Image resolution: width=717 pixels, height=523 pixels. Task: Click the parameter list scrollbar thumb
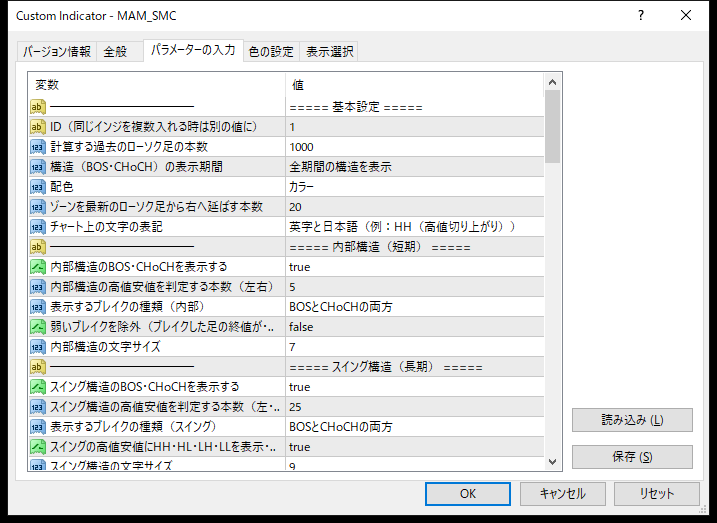(552, 126)
